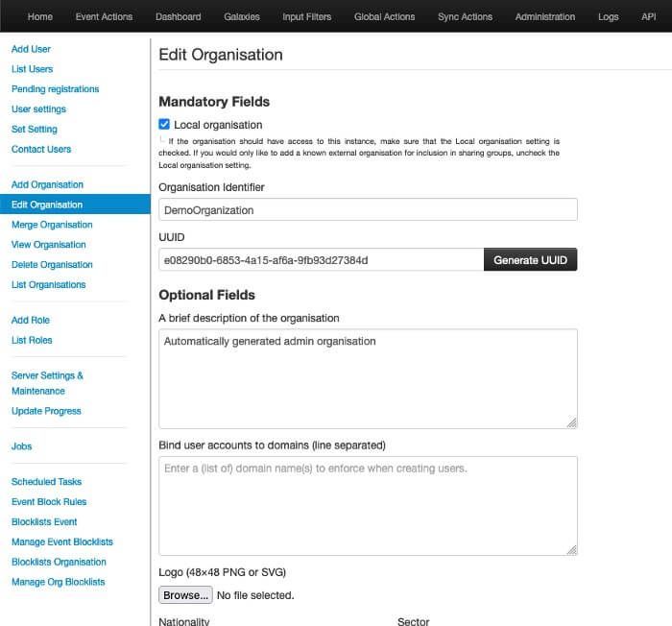Click the bind domains text area
This screenshot has height=626, width=672.
[x=368, y=505]
